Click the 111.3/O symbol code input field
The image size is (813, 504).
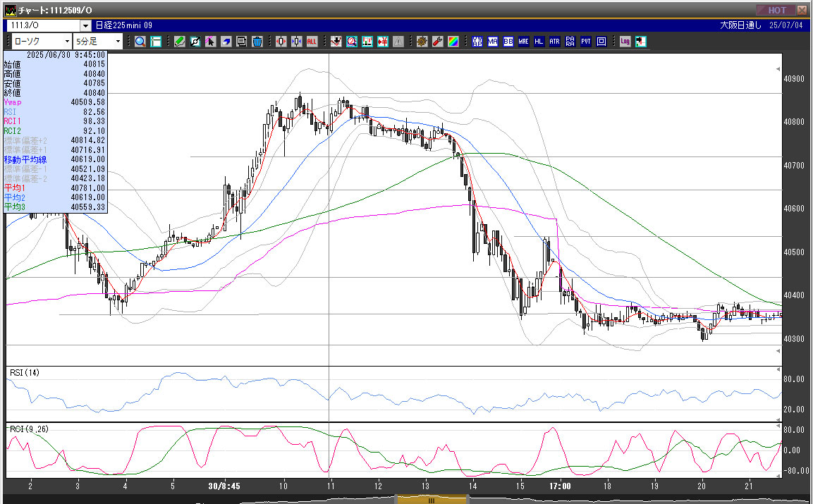click(44, 25)
